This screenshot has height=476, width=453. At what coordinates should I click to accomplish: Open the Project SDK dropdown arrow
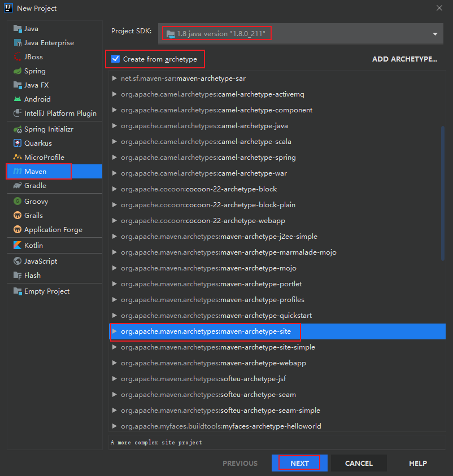coord(435,34)
